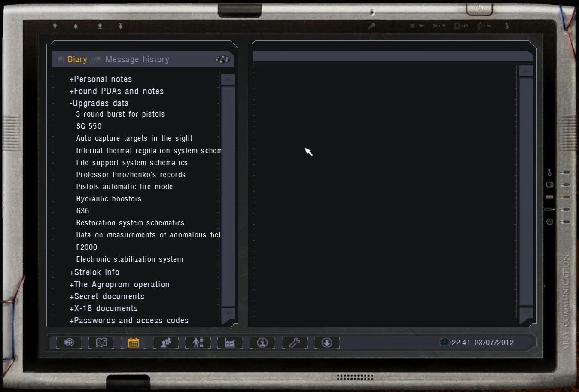Expand the Secret documents category
Viewport: 579px width, 392px height.
coord(107,296)
